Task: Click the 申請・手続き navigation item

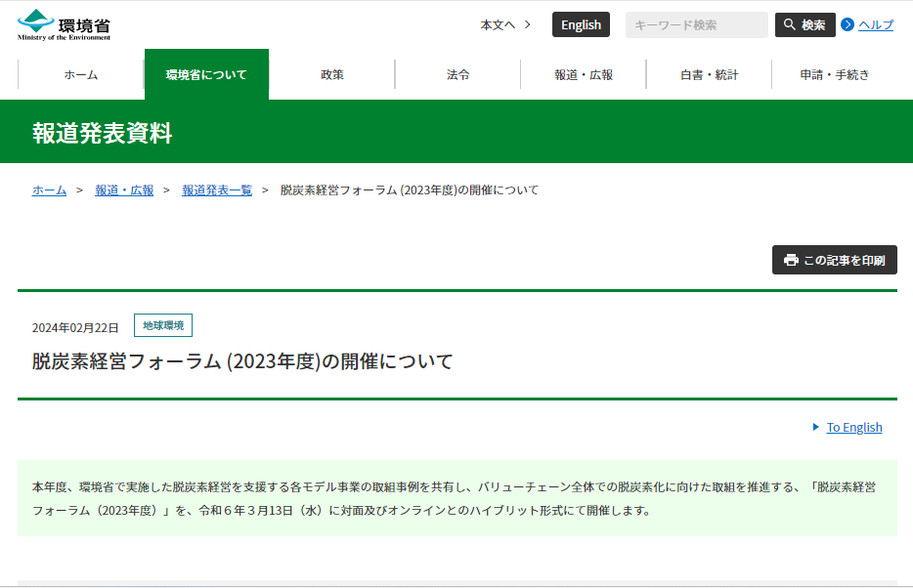Action: pyautogui.click(x=834, y=73)
